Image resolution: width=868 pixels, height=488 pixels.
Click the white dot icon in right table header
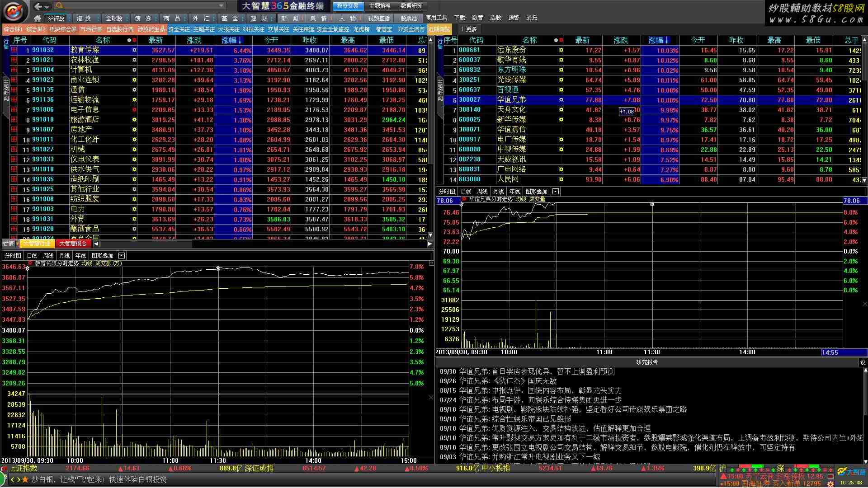pyautogui.click(x=556, y=40)
